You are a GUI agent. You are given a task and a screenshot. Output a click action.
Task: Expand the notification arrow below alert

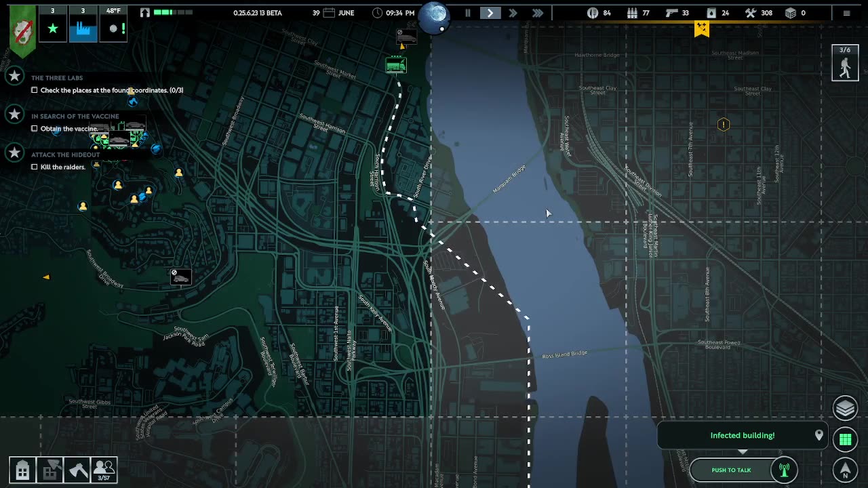pos(743,451)
